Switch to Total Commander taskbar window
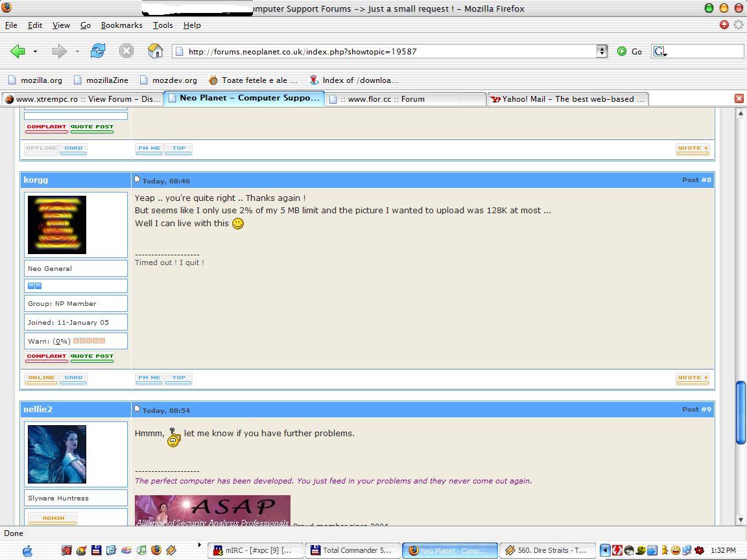The image size is (747, 560). [353, 550]
